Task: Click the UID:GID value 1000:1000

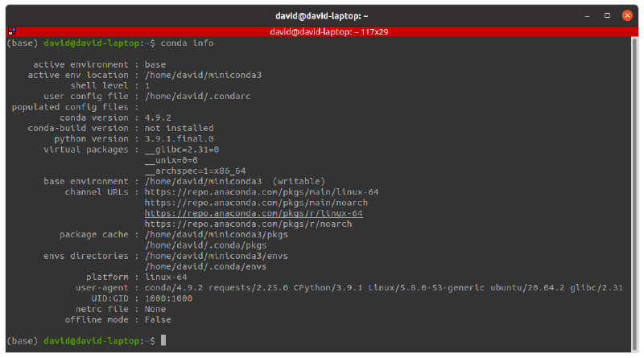Action: click(x=168, y=298)
